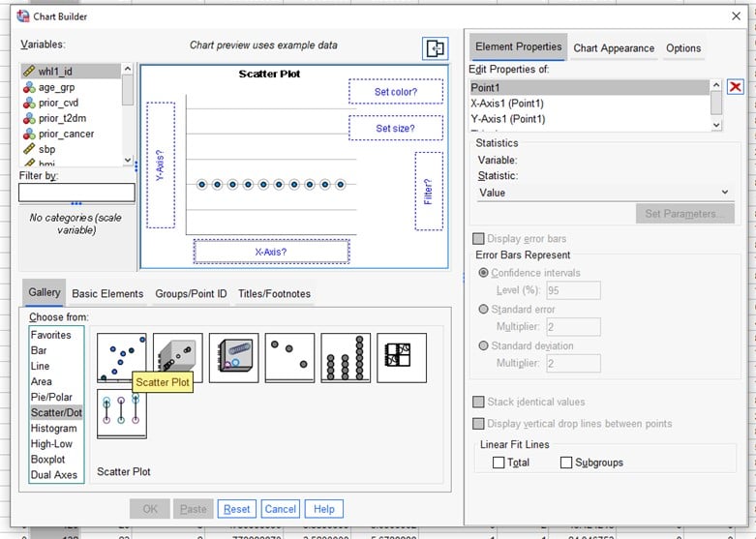The image size is (756, 539).
Task: Switch to the Basic Elements tab
Action: [107, 293]
